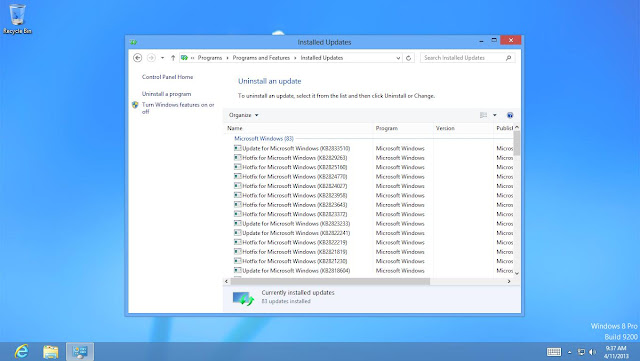Viewport: 640px width, 361px height.
Task: Select Hotfix for Microsoft Windows (KB2824027)
Action: click(295, 186)
